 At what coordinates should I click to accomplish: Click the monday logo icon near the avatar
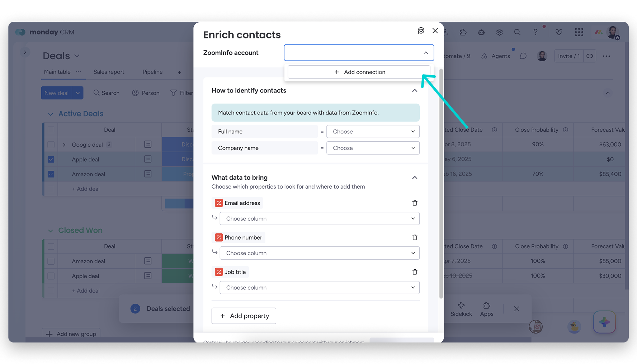coord(599,32)
